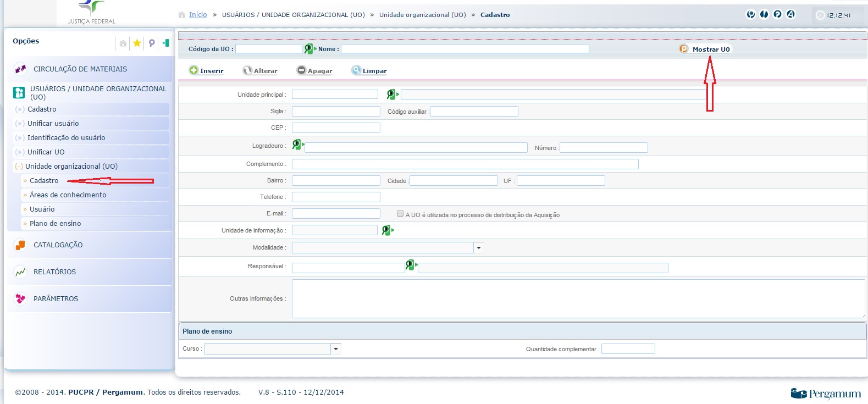
Task: Click the question mark help icon
Action: 777,14
